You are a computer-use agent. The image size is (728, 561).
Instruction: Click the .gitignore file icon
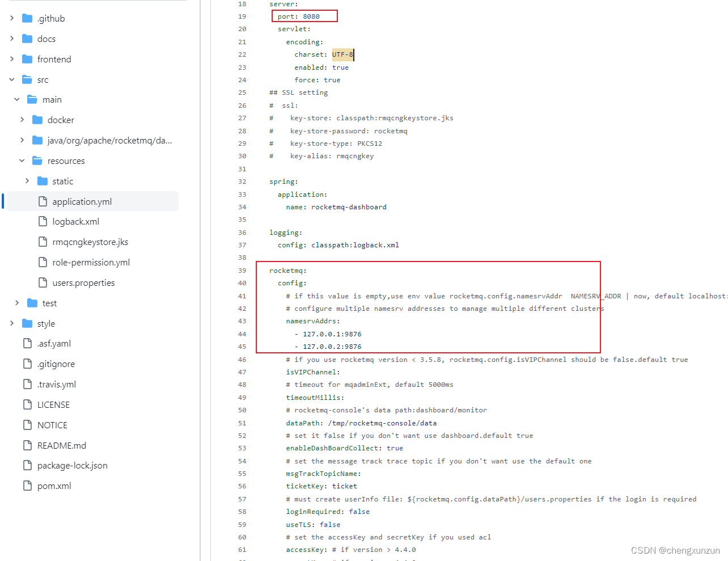(27, 364)
